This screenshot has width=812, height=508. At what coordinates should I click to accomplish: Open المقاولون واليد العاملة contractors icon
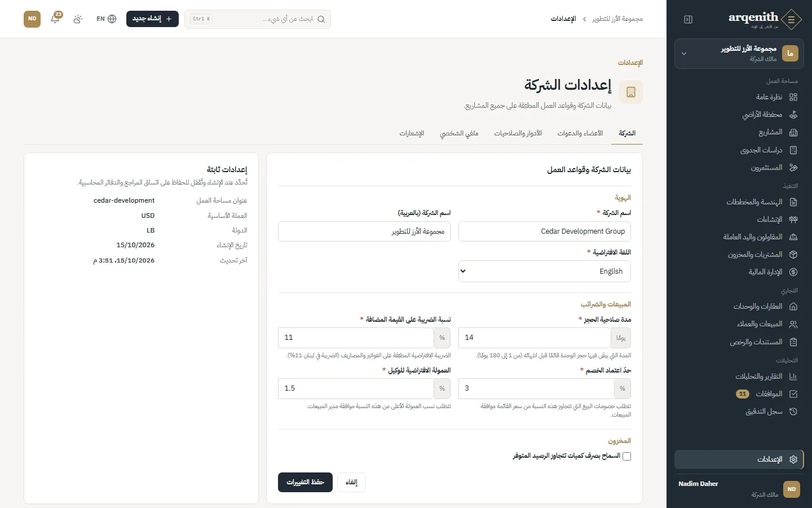[793, 237]
